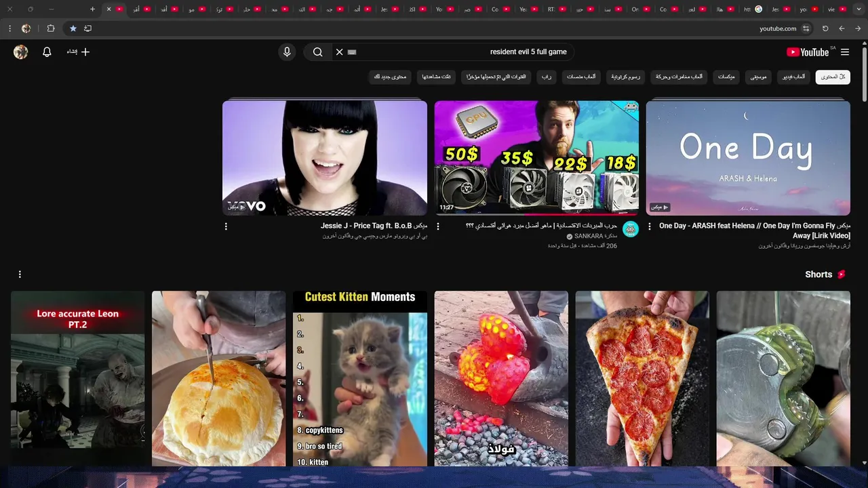
Task: Open the Jessie J Price Tag thumbnail
Action: coord(325,158)
